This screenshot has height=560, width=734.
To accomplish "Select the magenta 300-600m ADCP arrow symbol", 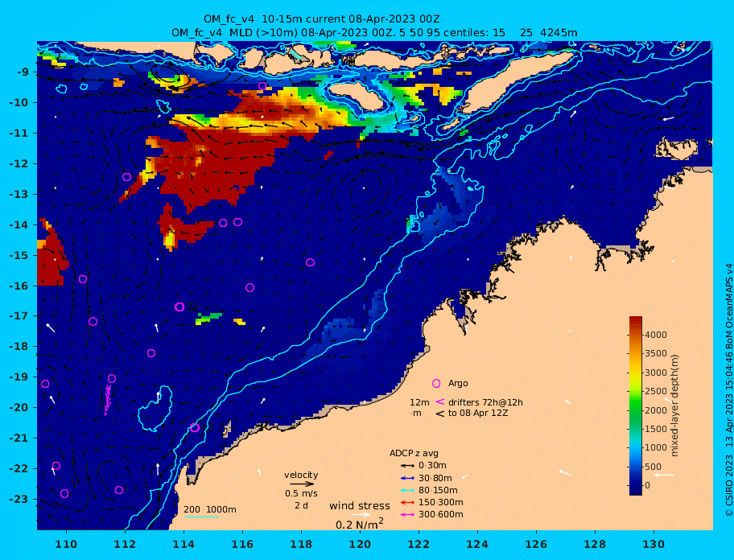I will click(407, 515).
